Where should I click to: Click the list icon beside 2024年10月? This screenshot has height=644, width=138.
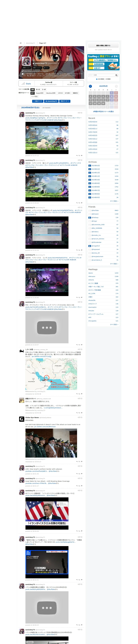point(90,180)
